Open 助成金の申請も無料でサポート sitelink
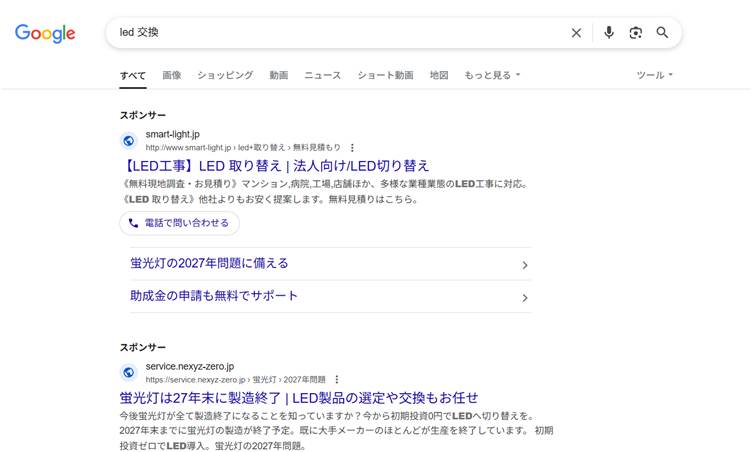This screenshot has width=752, height=452. pos(214,296)
